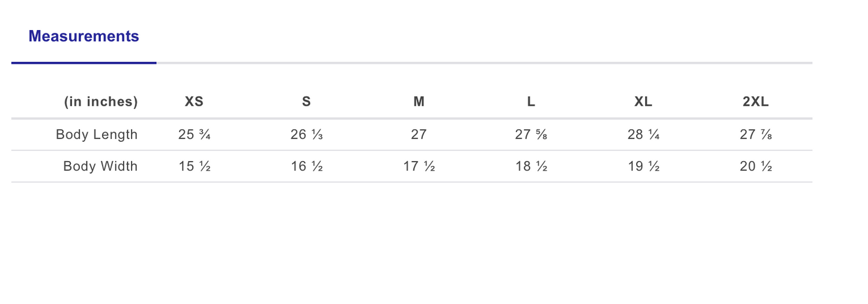Select the Body Width row label
The width and height of the screenshot is (868, 304).
point(100,166)
